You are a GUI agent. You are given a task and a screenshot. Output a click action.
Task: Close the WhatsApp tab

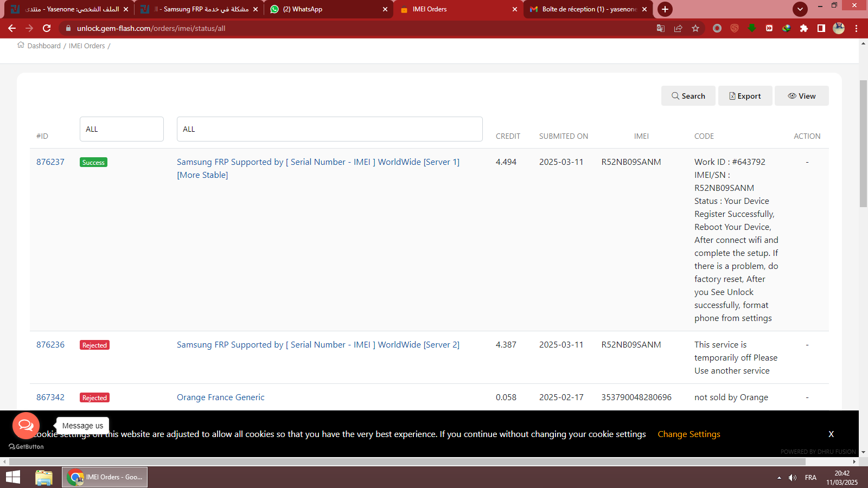385,9
